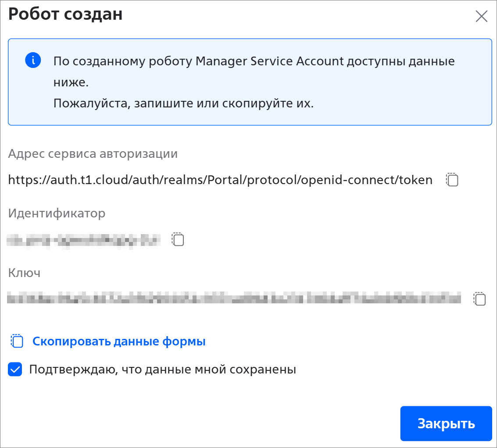
Task: Copy the Ключ value
Action: [480, 299]
